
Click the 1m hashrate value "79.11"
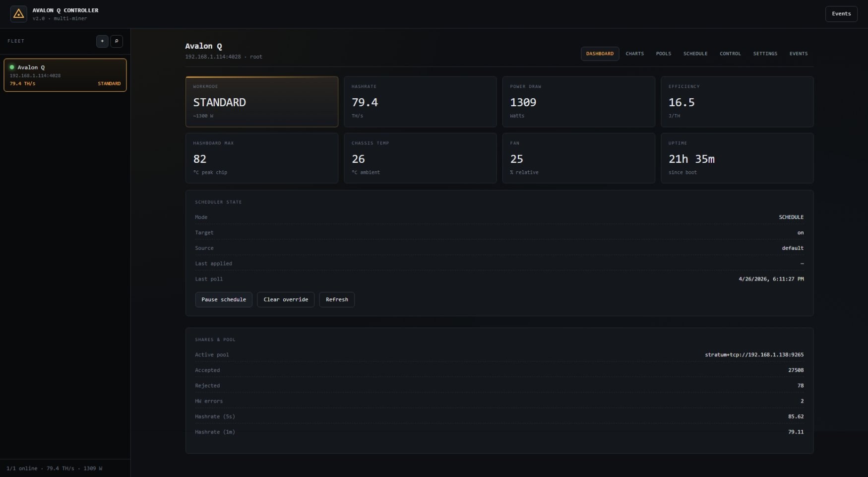coord(796,432)
